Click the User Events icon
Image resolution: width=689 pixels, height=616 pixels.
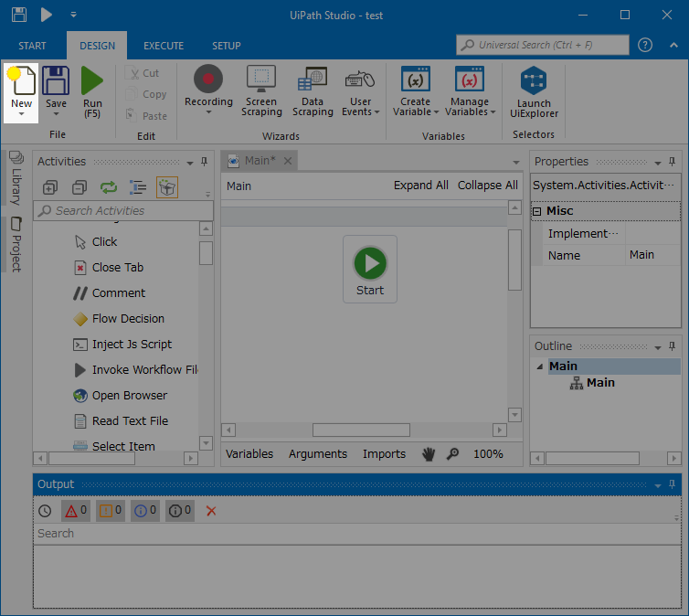tap(360, 80)
